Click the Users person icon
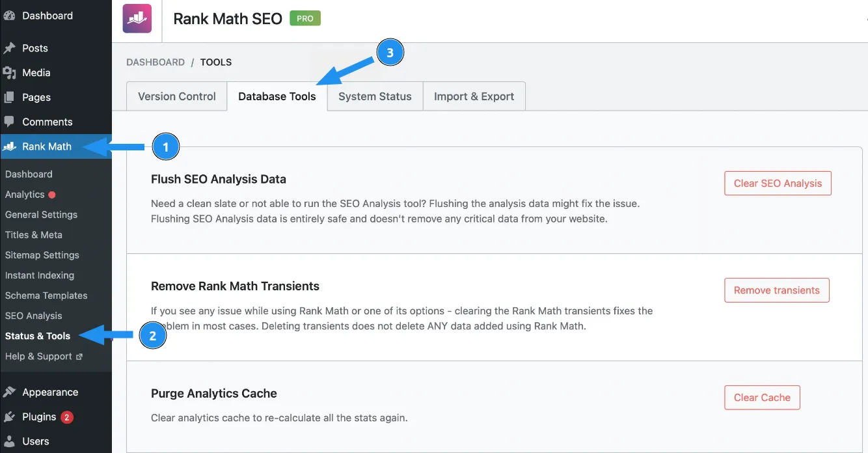The height and width of the screenshot is (453, 868). (x=9, y=441)
